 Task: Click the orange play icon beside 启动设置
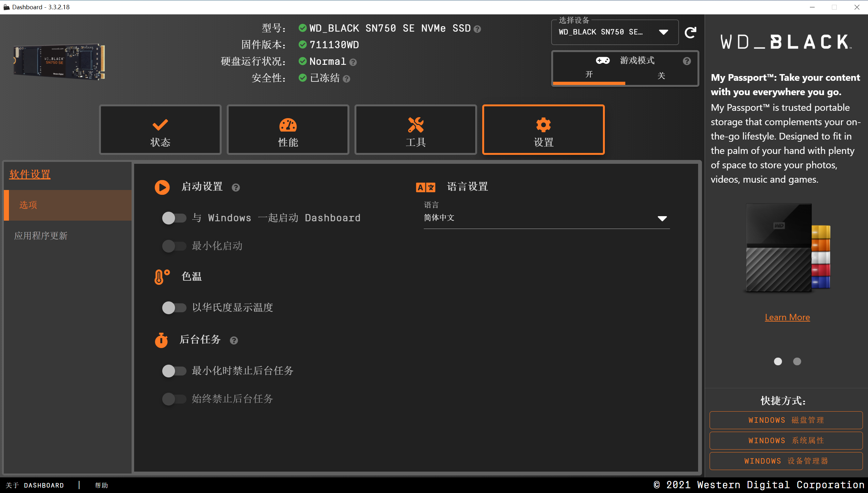(162, 187)
